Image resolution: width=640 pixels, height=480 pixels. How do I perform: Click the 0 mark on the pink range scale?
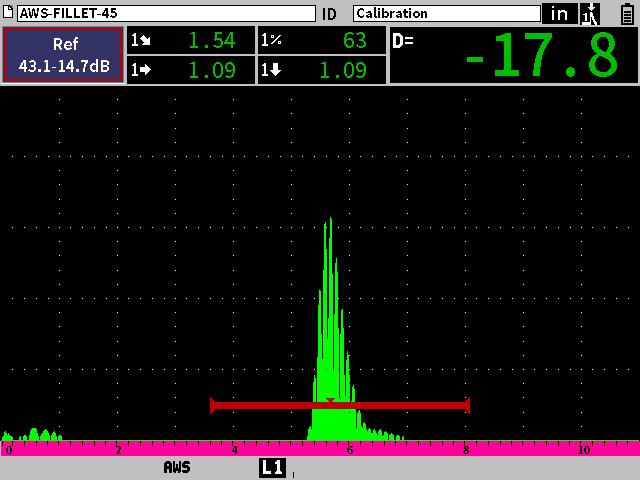[x=9, y=450]
